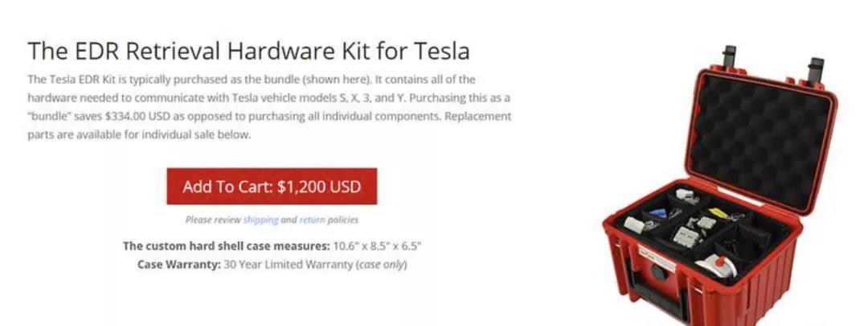Click the 10.6" x 8.5" x 6.5" dimensions text
The width and height of the screenshot is (868, 326).
pyautogui.click(x=377, y=246)
